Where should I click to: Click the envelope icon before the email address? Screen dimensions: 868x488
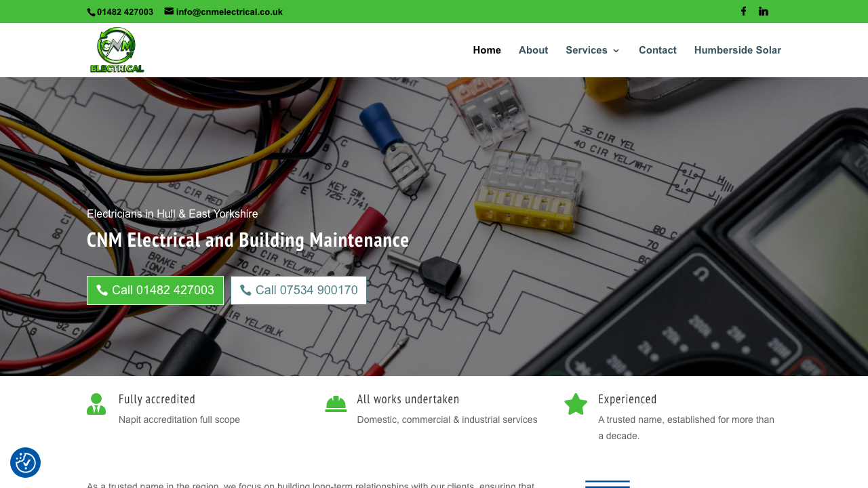pyautogui.click(x=168, y=11)
